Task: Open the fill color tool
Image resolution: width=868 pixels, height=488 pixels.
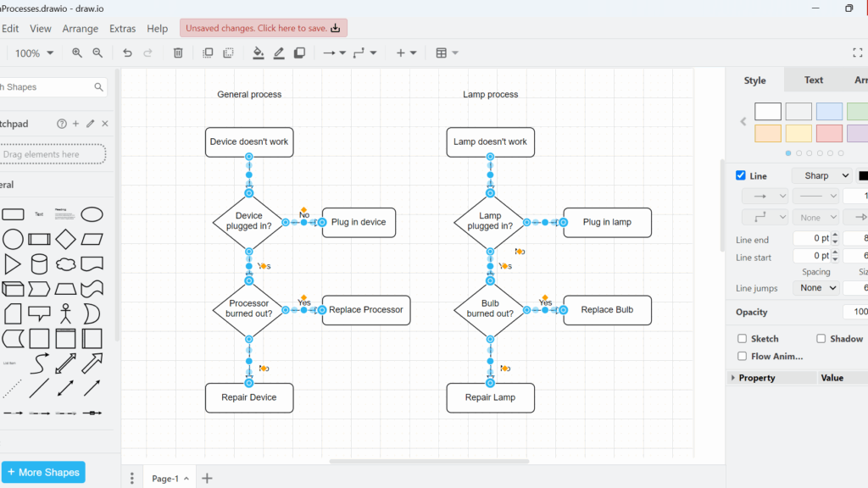Action: [x=259, y=53]
